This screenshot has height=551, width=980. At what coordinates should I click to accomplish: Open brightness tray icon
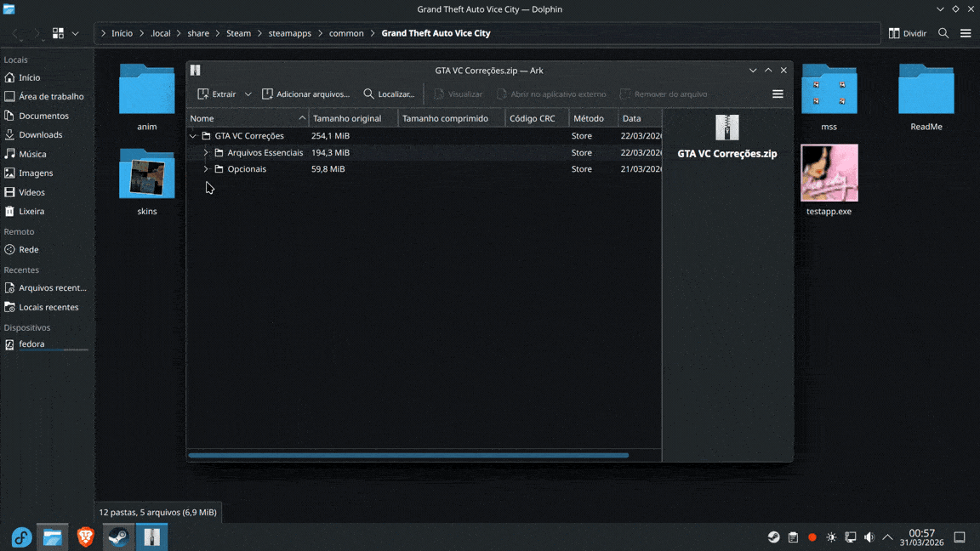831,537
